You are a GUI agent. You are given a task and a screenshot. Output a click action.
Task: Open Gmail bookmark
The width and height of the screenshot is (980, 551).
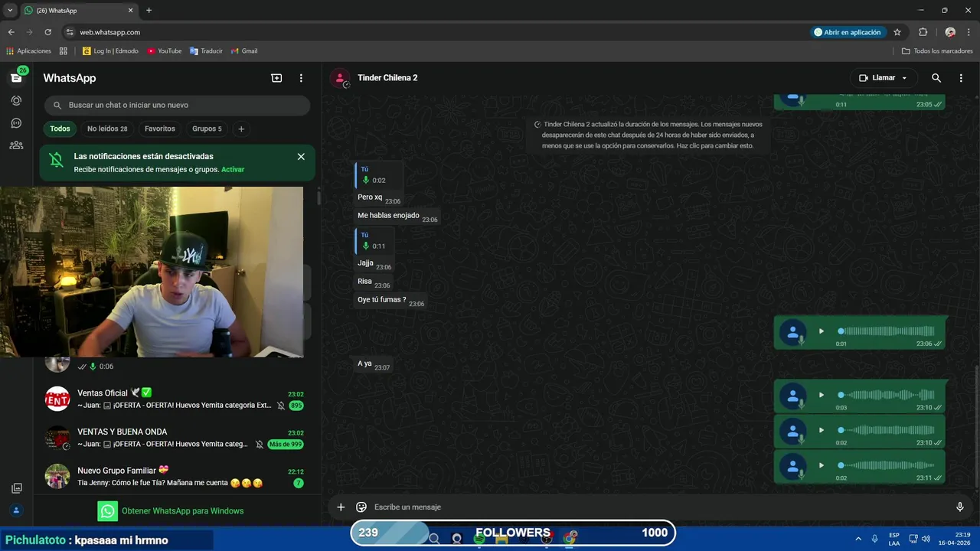pyautogui.click(x=244, y=51)
